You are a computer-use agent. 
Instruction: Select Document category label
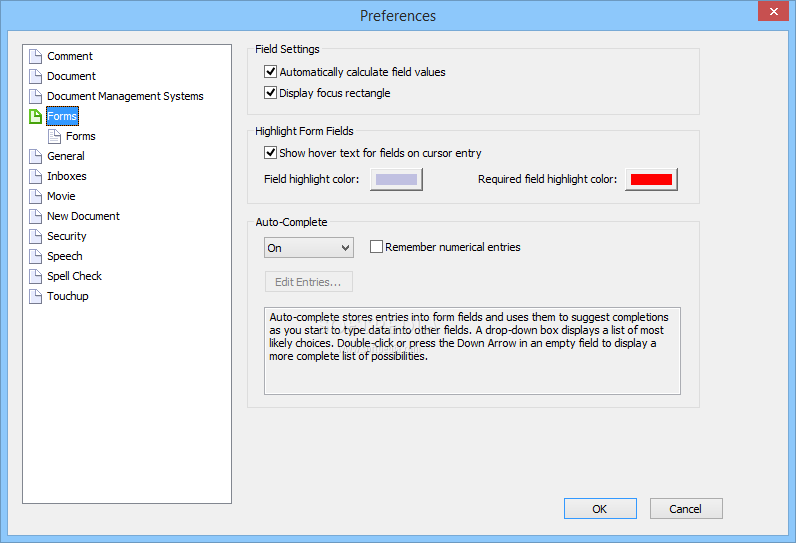coord(72,76)
